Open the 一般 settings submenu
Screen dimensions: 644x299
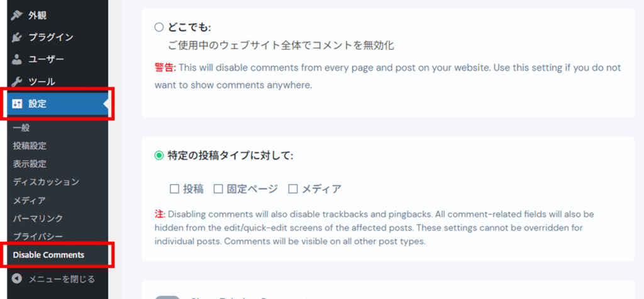(21, 128)
